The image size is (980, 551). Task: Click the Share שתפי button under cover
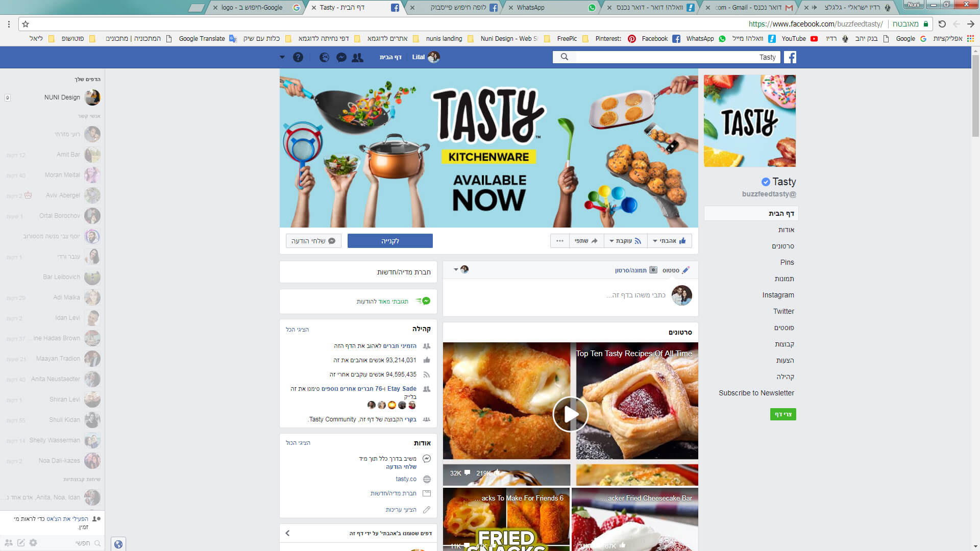point(586,241)
